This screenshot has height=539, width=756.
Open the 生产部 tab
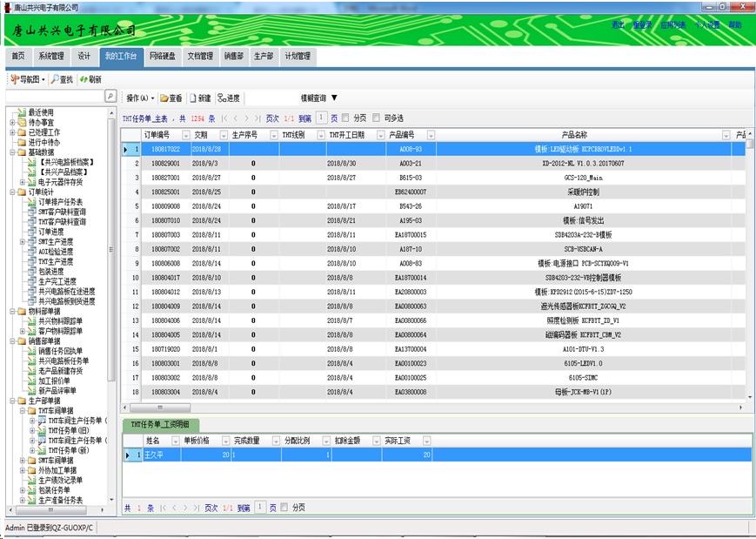click(x=263, y=57)
